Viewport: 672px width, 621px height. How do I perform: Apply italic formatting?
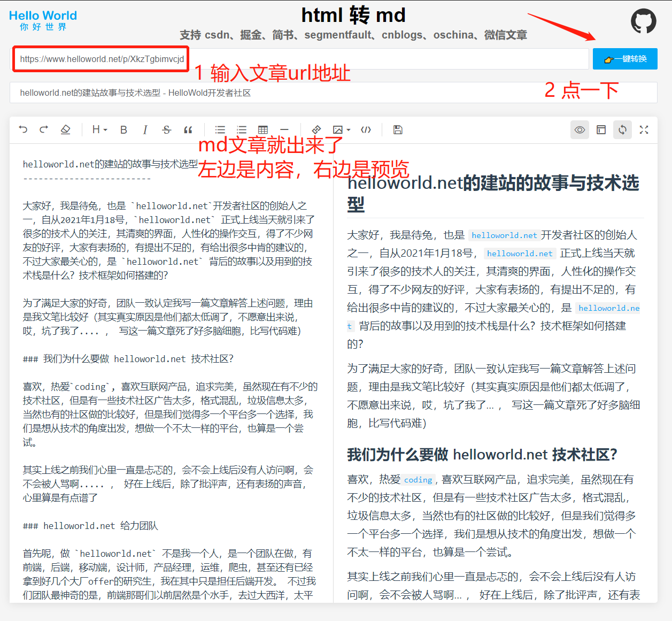tap(145, 129)
